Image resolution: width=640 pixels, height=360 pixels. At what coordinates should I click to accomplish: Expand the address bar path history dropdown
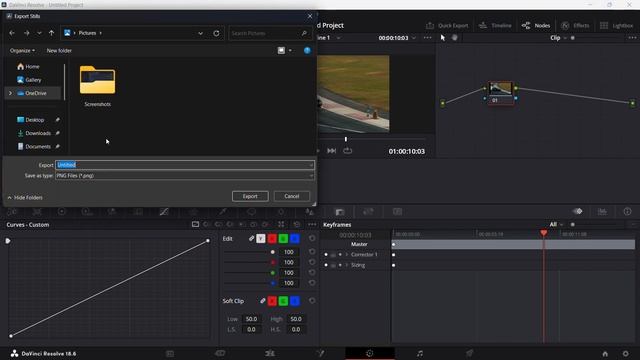[x=200, y=33]
